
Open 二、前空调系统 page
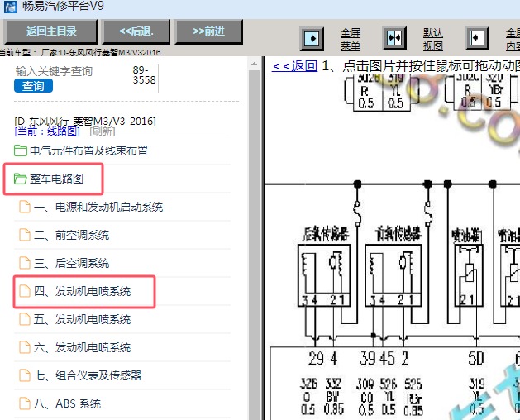71,235
